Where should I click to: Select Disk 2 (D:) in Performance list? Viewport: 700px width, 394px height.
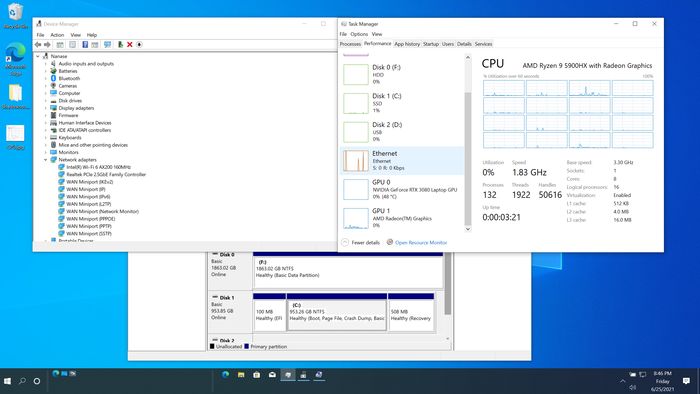(x=402, y=132)
